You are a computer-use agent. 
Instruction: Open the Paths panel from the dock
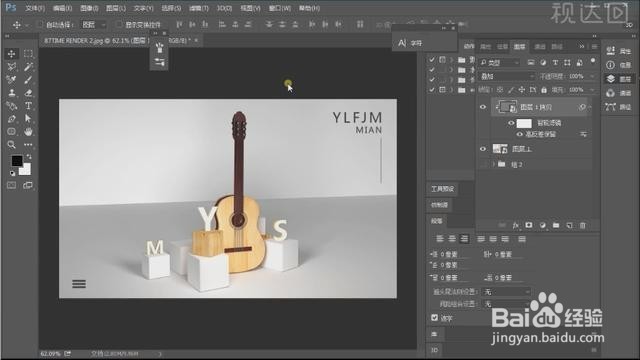(619, 107)
